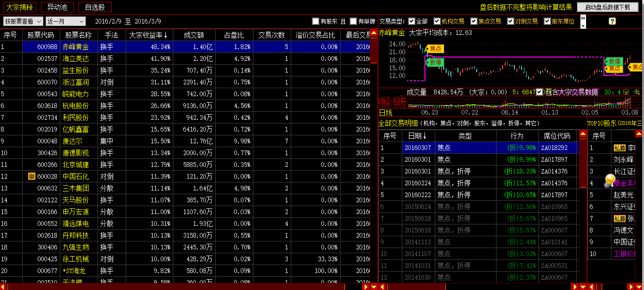Toggle the 包含大宗交易数据 checkbox
This screenshot has height=290, width=644.
539,92
